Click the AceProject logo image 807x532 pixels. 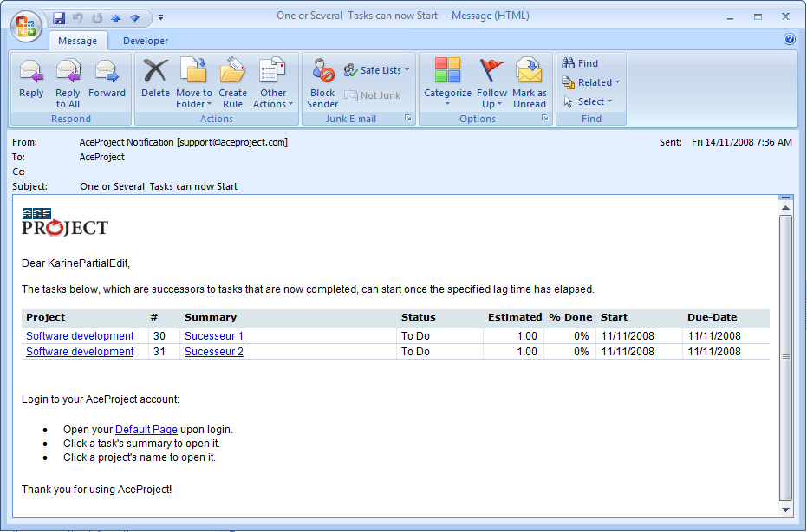coord(65,223)
